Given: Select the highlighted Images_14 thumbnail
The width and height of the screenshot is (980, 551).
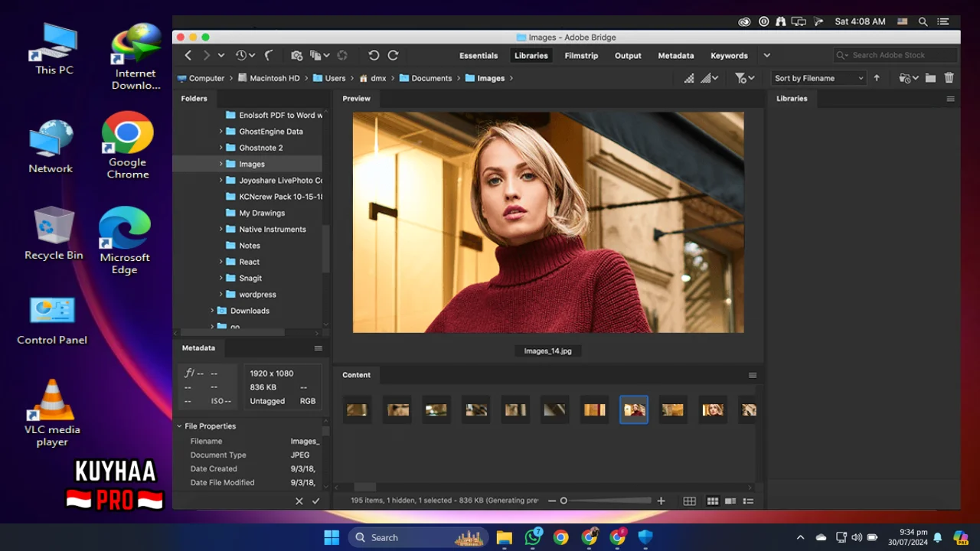Looking at the screenshot, I should [634, 409].
